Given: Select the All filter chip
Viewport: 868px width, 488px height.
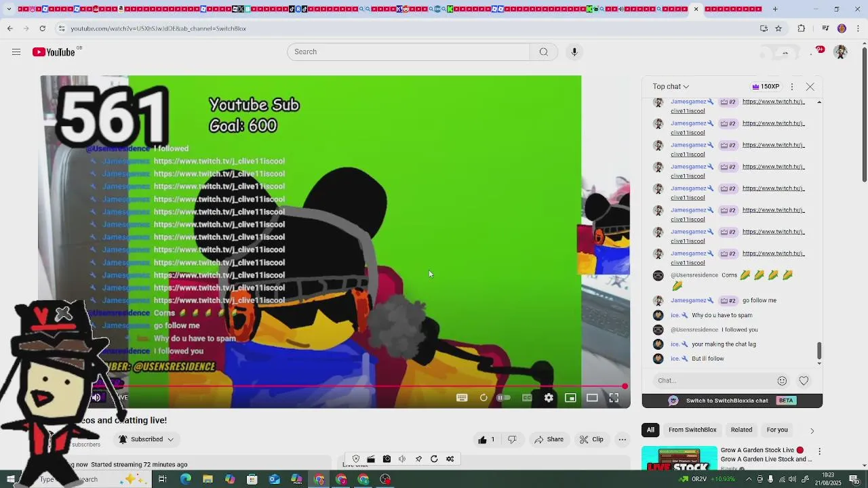Looking at the screenshot, I should click(650, 430).
